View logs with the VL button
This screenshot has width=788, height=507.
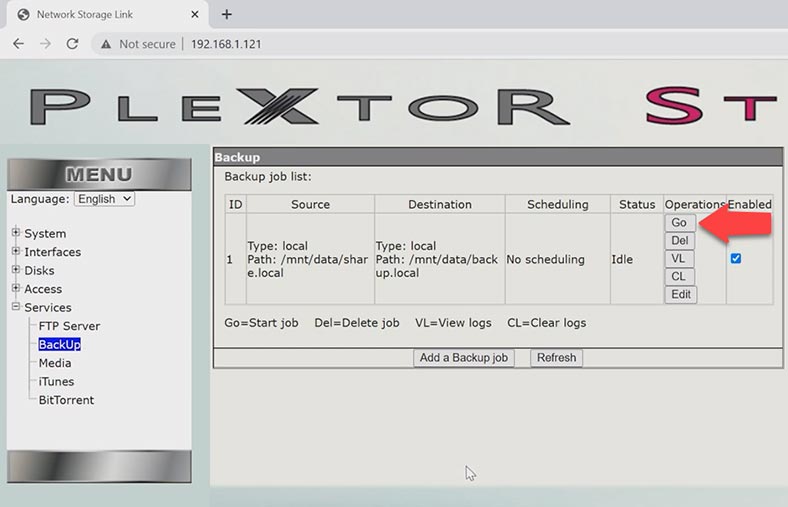(x=679, y=259)
